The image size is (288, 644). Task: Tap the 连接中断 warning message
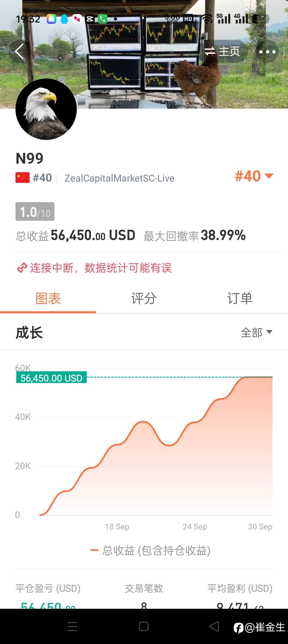pos(101,268)
